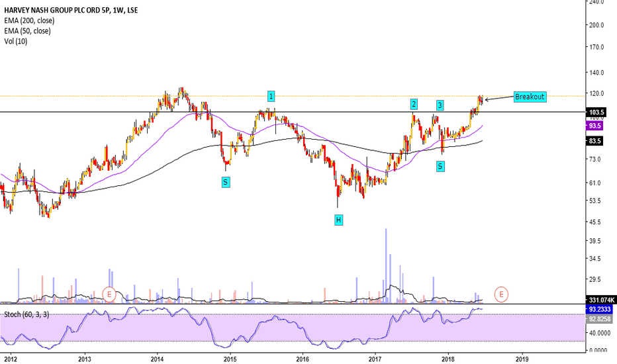
Task: Select the EMA (200, close) indicator label
Action: 29,21
